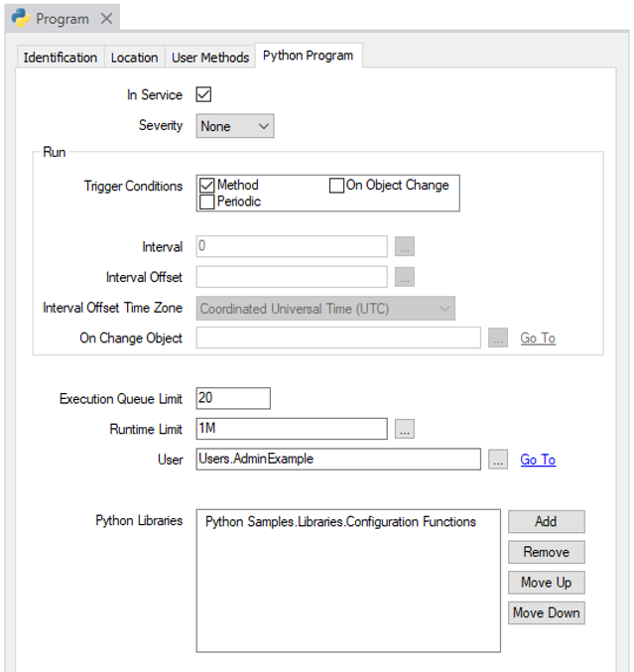Open the Severity dropdown
Viewport: 634px width, 672px height.
coord(234,126)
